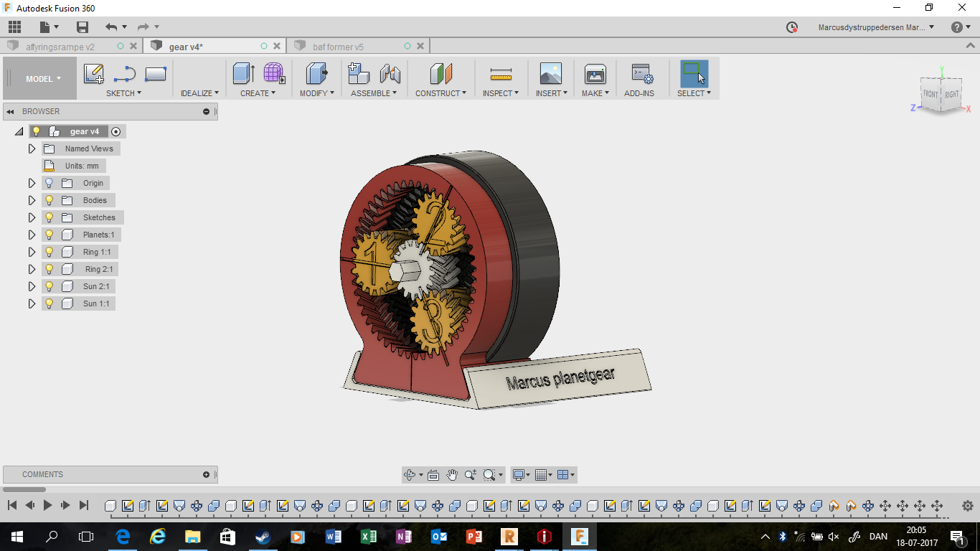Select the Press Pull modify tool

[316, 73]
